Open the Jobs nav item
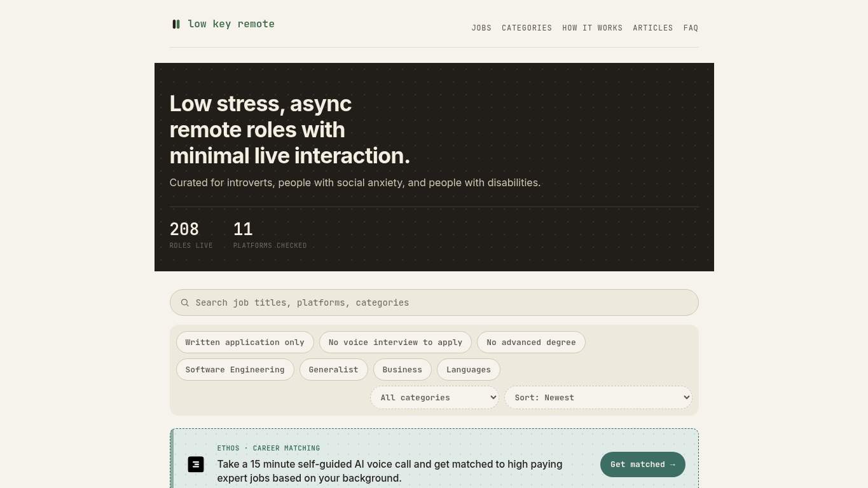The width and height of the screenshot is (868, 488). [481, 28]
